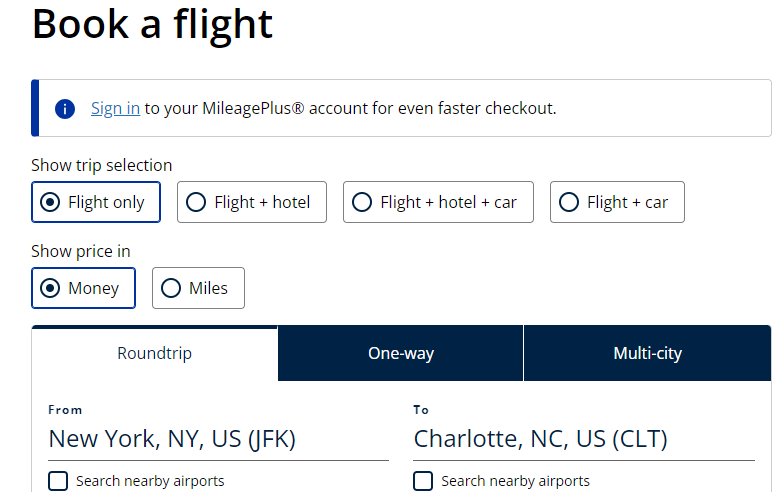Enable nearby airports search under From
Image resolution: width=776 pixels, height=492 pixels.
[x=59, y=481]
